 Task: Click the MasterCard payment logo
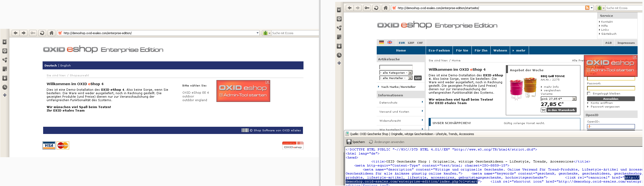click(63, 145)
